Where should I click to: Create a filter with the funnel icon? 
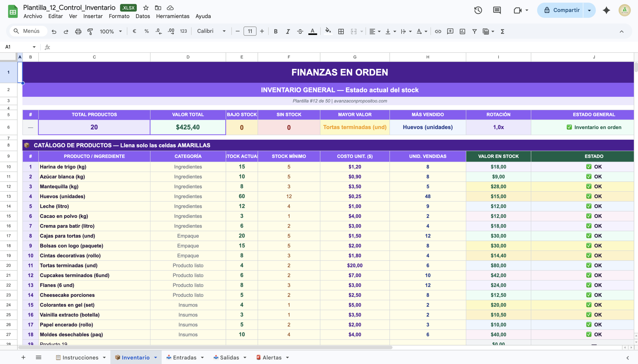pos(474,32)
